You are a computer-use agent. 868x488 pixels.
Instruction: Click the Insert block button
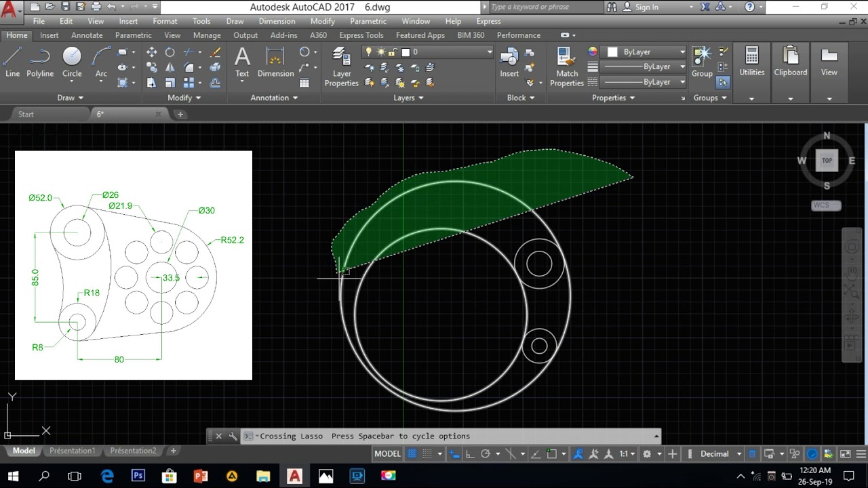(x=509, y=62)
